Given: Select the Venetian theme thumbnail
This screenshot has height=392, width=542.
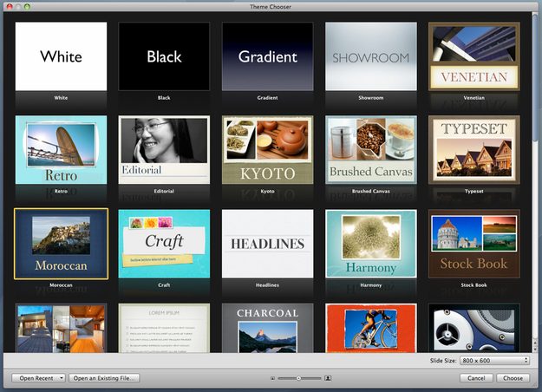Looking at the screenshot, I should [473, 56].
